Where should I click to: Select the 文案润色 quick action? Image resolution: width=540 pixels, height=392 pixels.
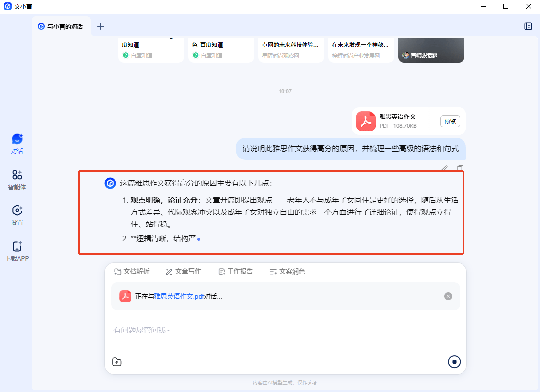[x=287, y=271]
